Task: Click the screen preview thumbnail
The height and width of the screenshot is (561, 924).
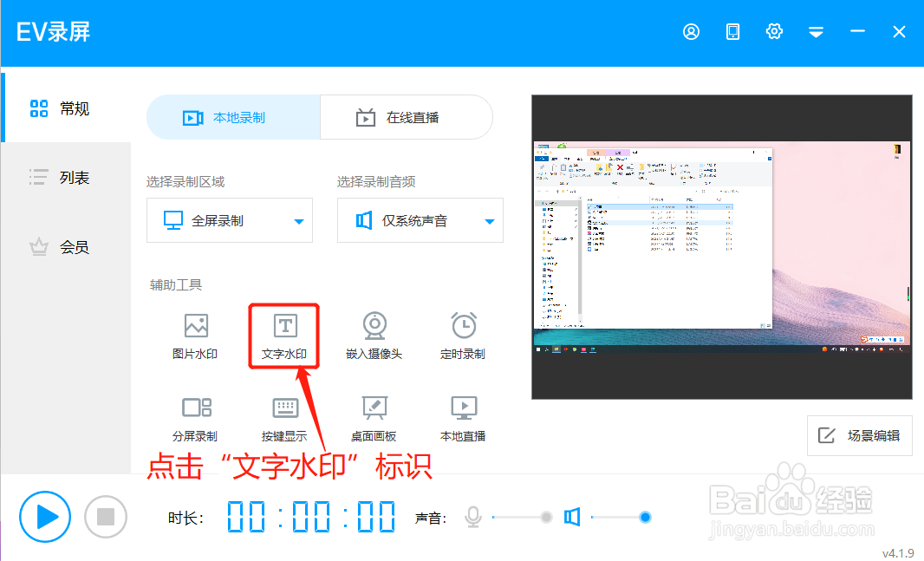Action: pos(722,247)
